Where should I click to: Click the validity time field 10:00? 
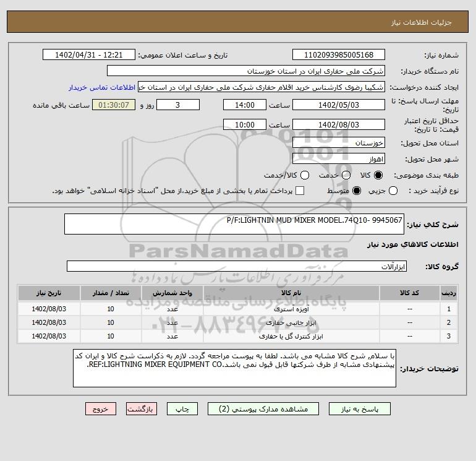click(245, 125)
